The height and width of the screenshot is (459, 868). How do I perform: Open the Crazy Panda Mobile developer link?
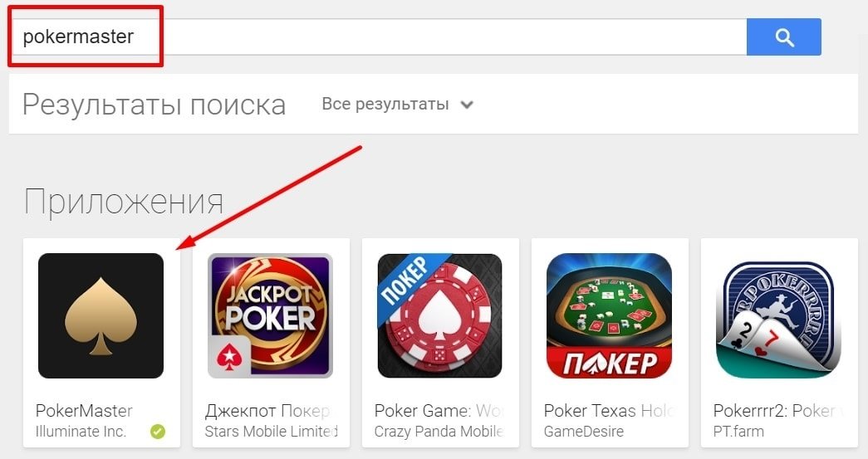coord(439,432)
